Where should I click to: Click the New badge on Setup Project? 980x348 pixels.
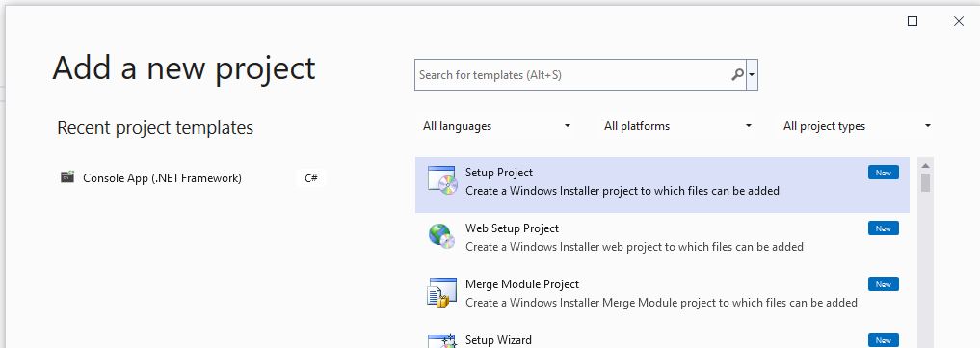pos(883,174)
